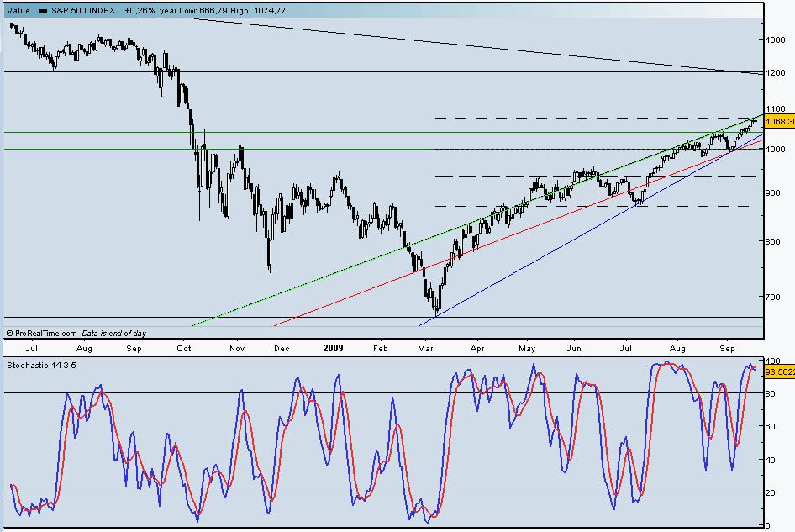
Task: Click the stochastic 80 level axis label
Action: [770, 394]
